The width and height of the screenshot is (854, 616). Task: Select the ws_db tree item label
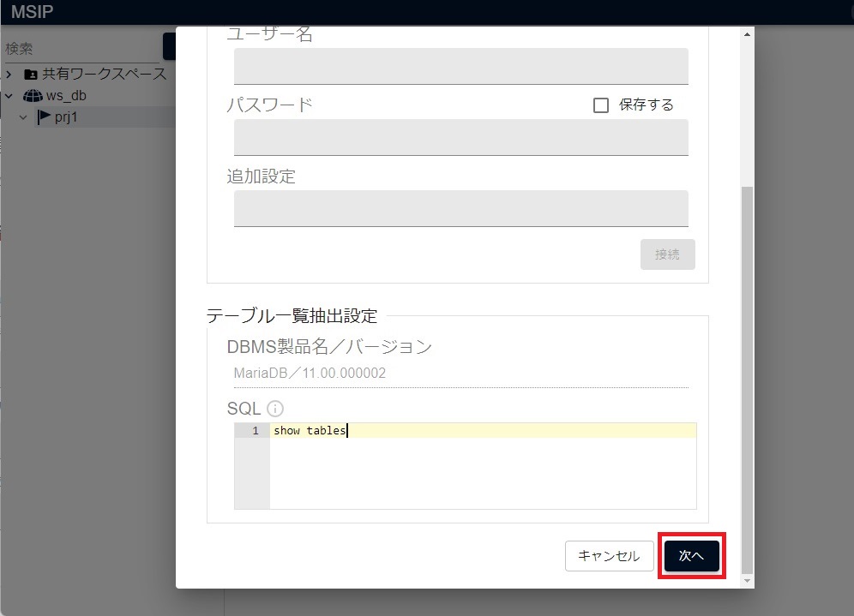[66, 96]
